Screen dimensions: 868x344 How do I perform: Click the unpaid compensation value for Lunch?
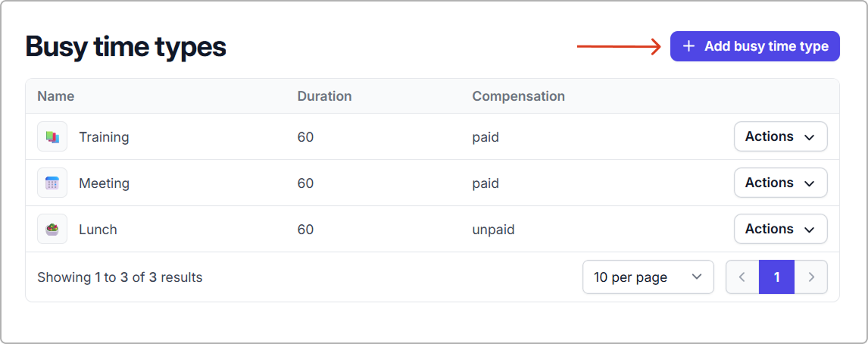point(493,230)
